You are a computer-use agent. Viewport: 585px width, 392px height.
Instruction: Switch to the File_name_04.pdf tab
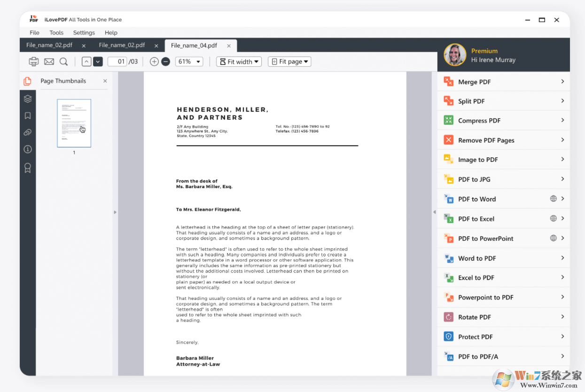(194, 46)
